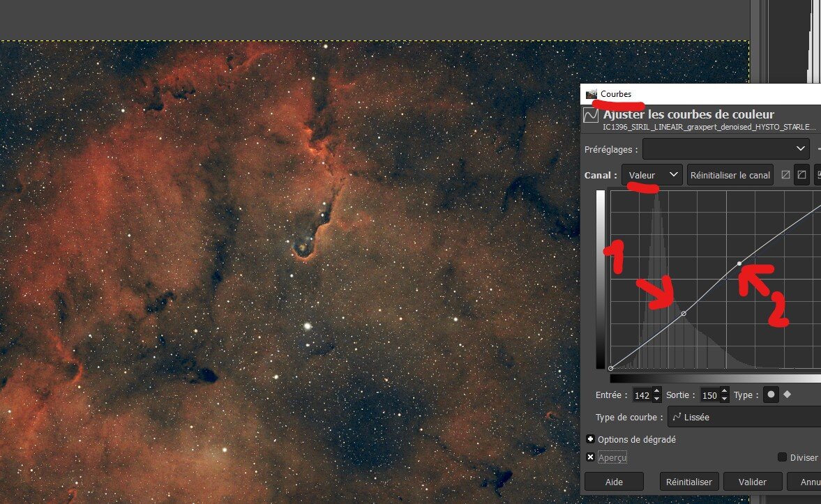Toggle the Aperçu preview checkbox
This screenshot has width=821, height=504.
(590, 457)
